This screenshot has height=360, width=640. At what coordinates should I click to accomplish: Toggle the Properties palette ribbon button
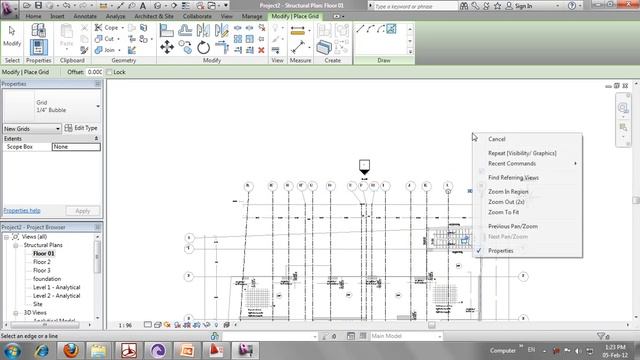[x=39, y=47]
